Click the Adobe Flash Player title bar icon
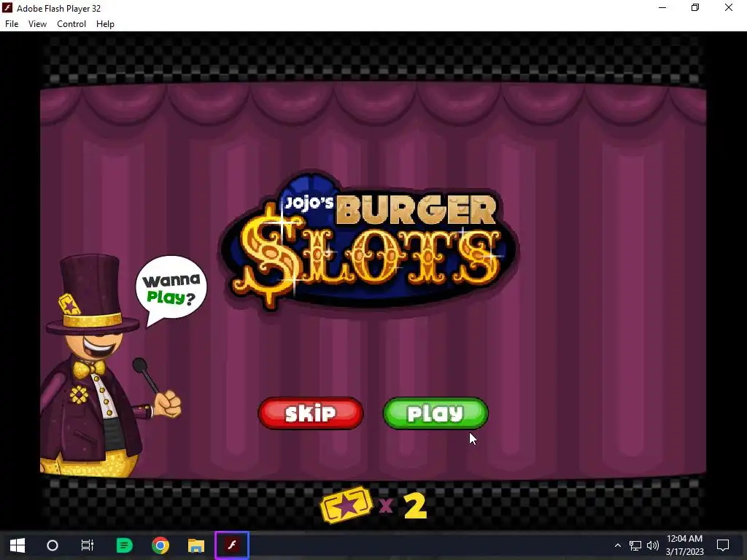Viewport: 747px width, 560px height. point(7,8)
